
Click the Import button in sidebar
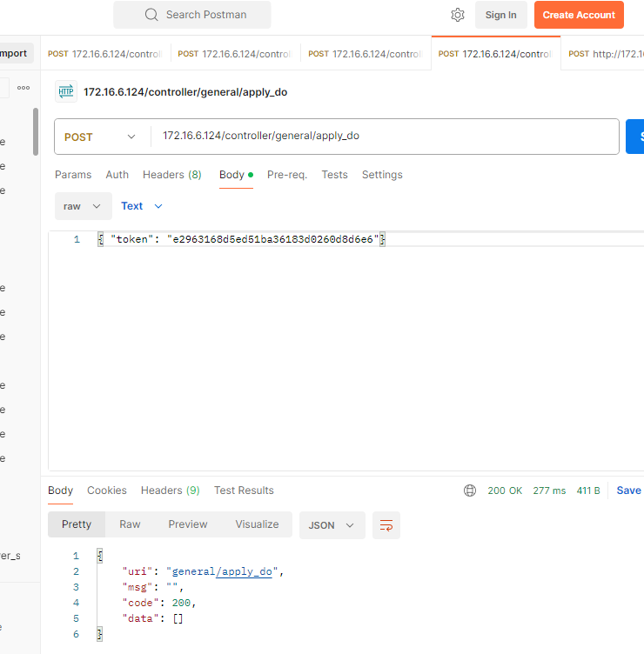tap(15, 53)
